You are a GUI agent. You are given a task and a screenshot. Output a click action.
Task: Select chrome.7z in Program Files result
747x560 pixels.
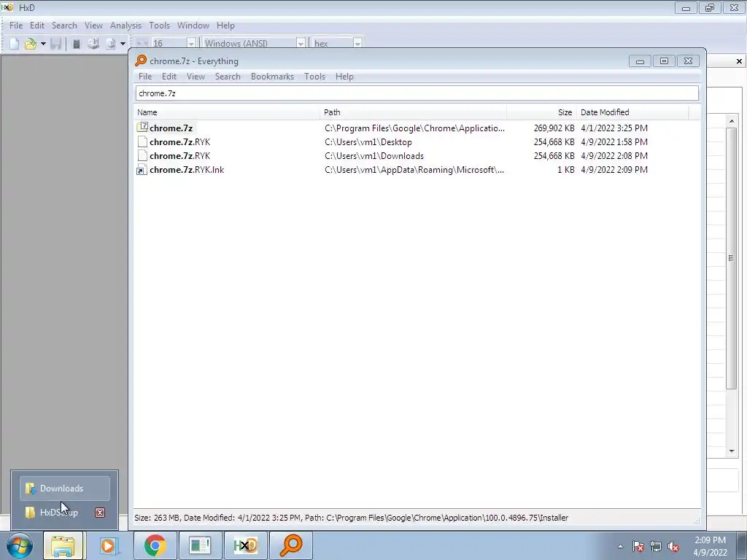point(171,128)
